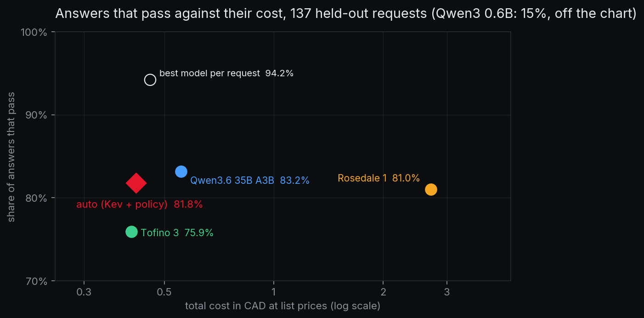
Task: Click the 100% y-axis tick label
Action: coord(34,32)
